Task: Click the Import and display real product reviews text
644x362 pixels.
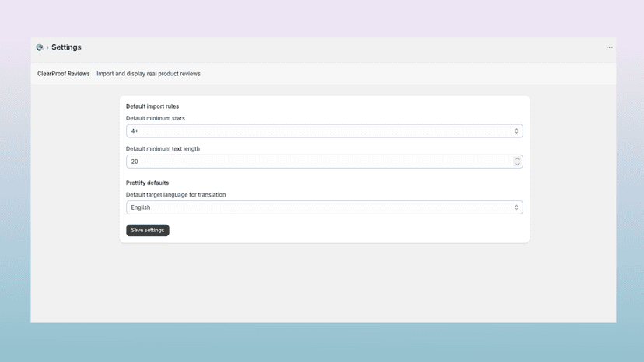Action: pyautogui.click(x=149, y=74)
